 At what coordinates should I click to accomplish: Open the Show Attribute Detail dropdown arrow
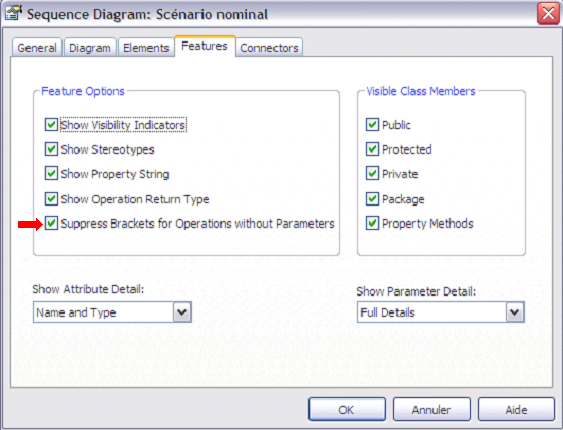point(182,312)
